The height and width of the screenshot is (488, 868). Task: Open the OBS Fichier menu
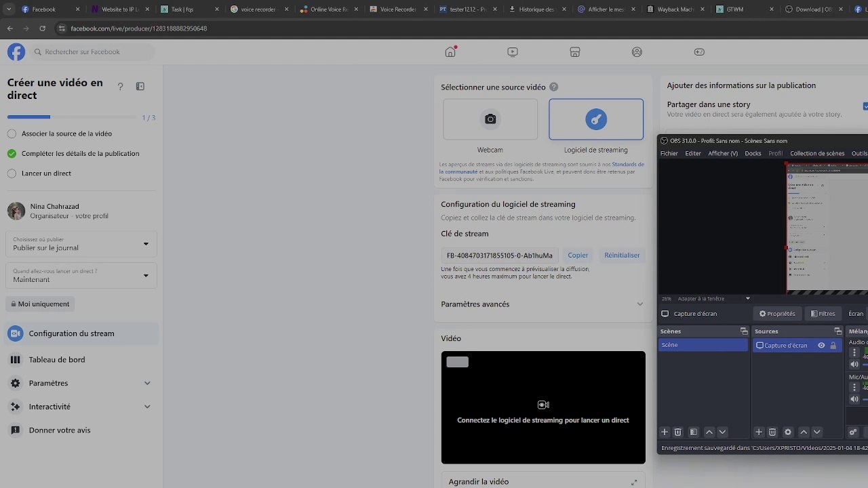pyautogui.click(x=669, y=154)
